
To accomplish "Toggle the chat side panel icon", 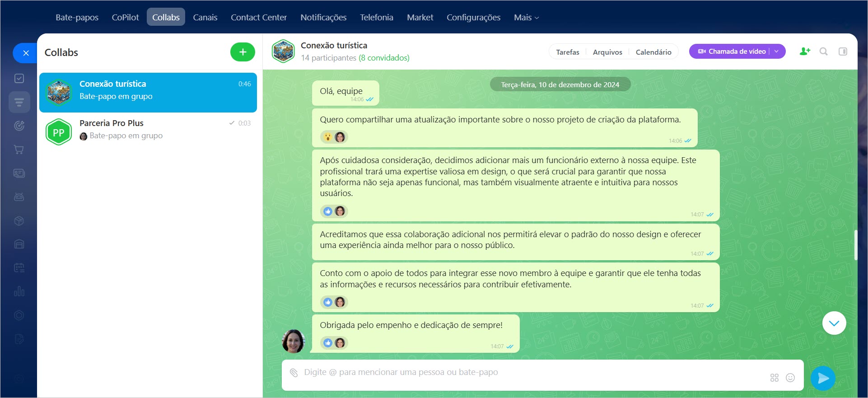I will pyautogui.click(x=843, y=52).
